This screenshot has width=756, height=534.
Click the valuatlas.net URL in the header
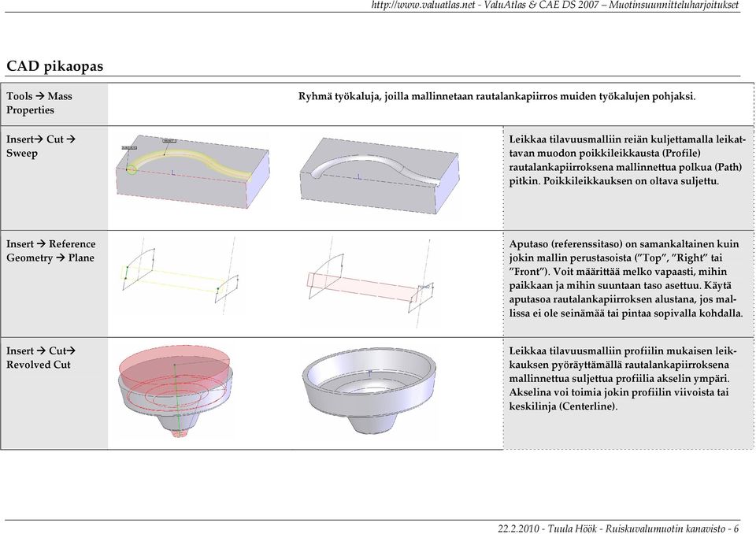[423, 6]
